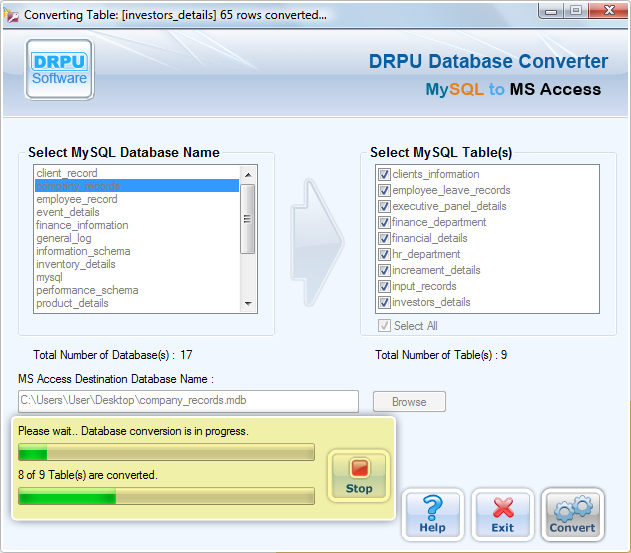Uncheck the increament_details checkbox
The image size is (631, 553).
click(x=384, y=270)
